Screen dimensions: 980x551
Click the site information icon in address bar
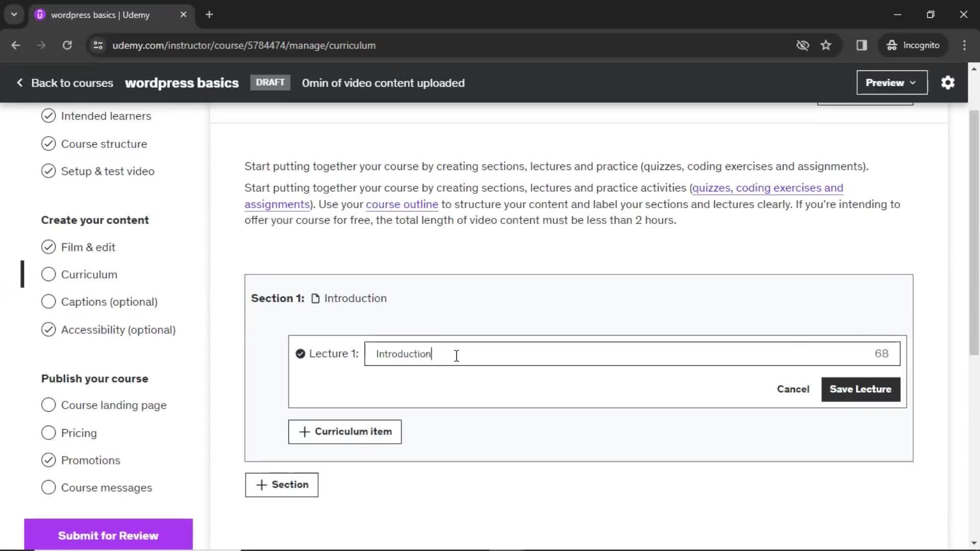click(98, 45)
